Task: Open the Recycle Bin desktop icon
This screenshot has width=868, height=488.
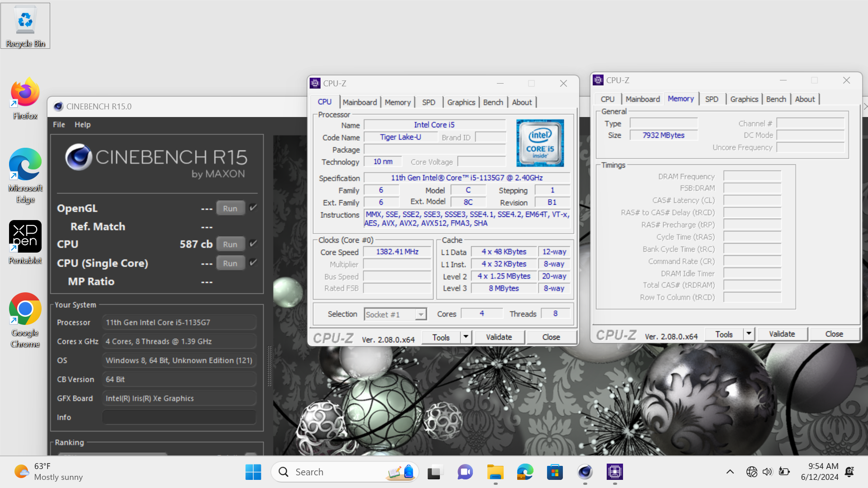Action: pyautogui.click(x=25, y=26)
